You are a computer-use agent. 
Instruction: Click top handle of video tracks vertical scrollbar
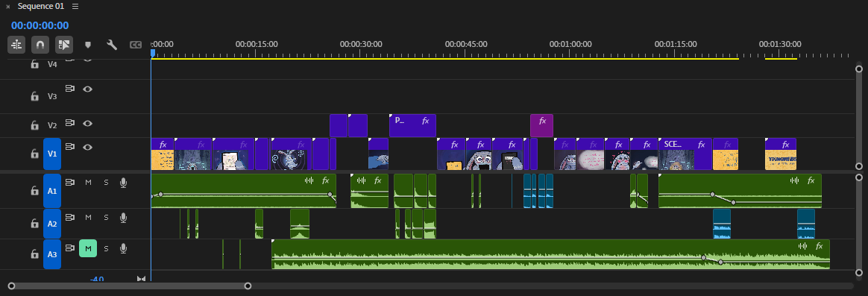pos(858,69)
